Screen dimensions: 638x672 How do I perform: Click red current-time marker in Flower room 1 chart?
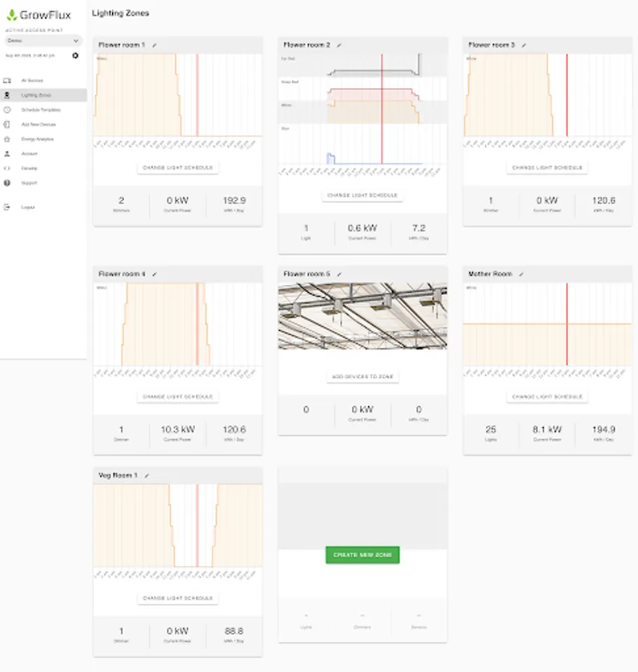pyautogui.click(x=197, y=95)
